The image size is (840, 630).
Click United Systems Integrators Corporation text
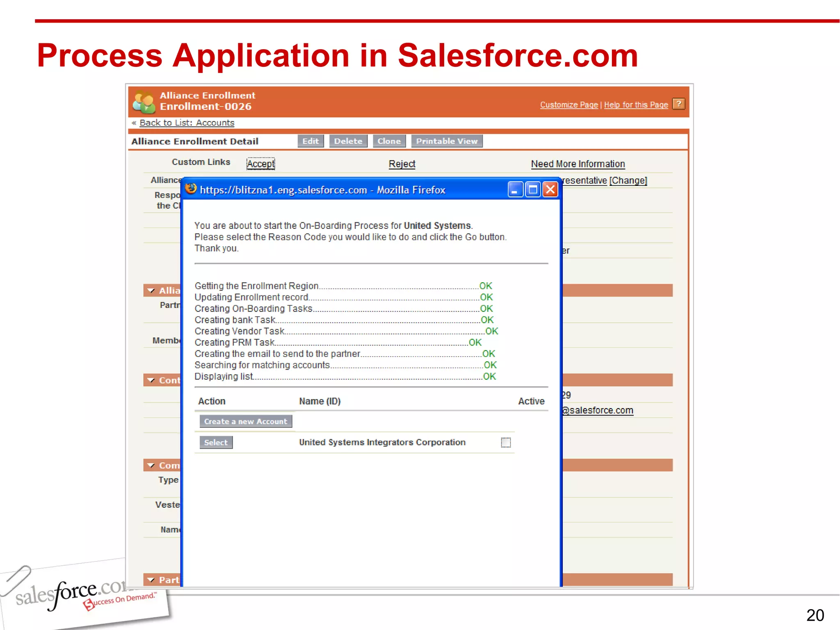(382, 442)
